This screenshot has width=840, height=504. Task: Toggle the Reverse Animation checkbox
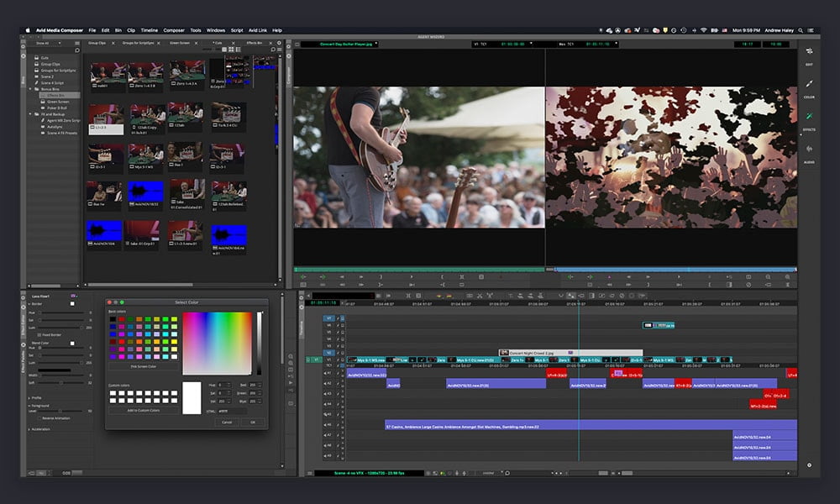coord(39,418)
